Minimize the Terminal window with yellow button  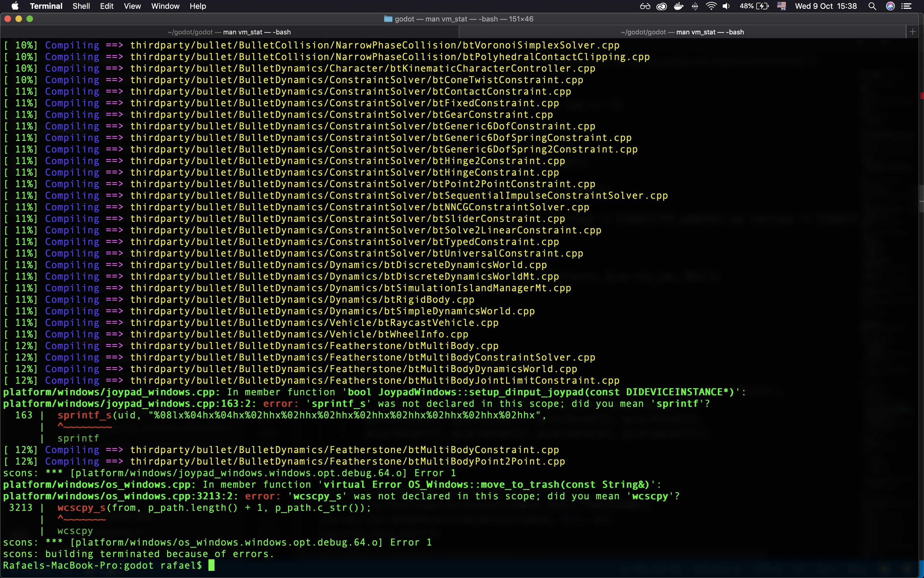coord(19,19)
